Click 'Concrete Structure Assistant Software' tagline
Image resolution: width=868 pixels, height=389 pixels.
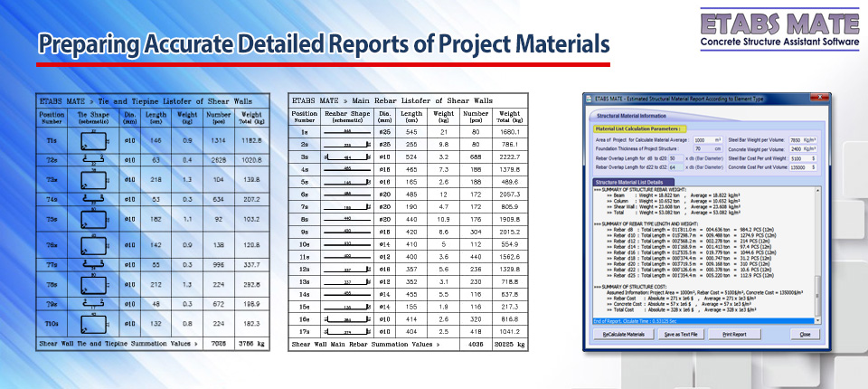[779, 43]
